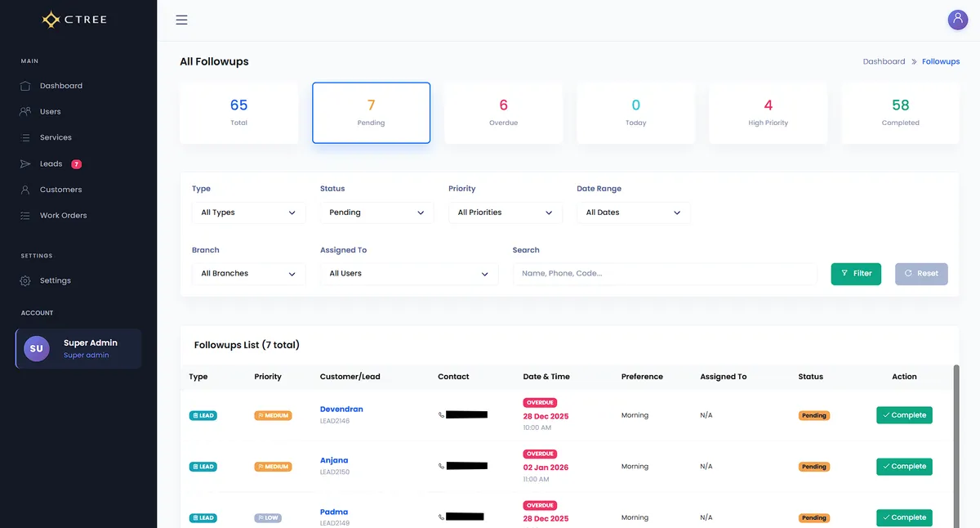The width and height of the screenshot is (980, 528).
Task: Open the Padma lead link
Action: tap(334, 512)
